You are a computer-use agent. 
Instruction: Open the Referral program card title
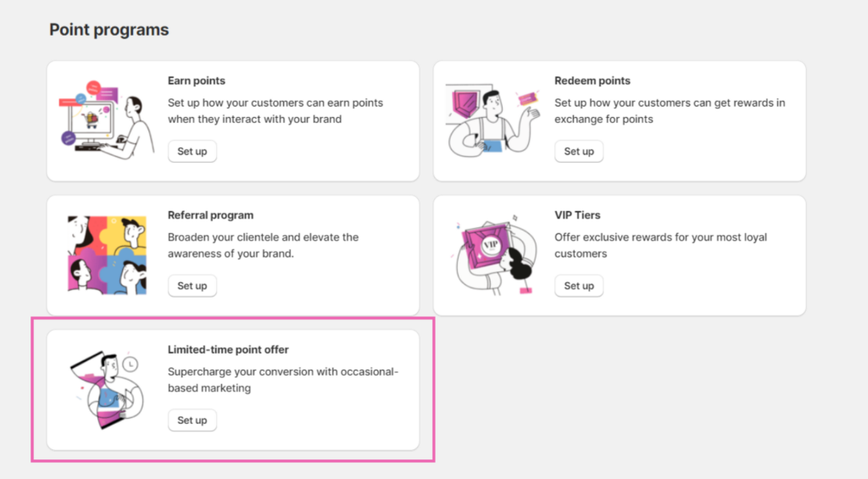(210, 215)
